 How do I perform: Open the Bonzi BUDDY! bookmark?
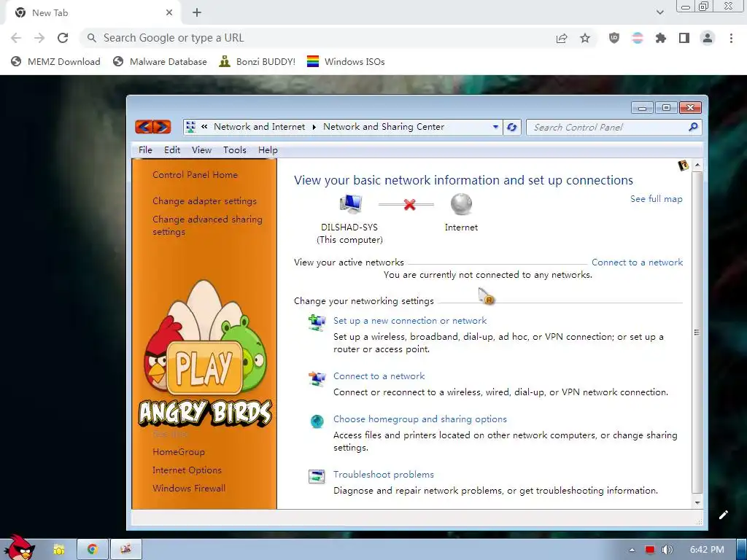[257, 61]
